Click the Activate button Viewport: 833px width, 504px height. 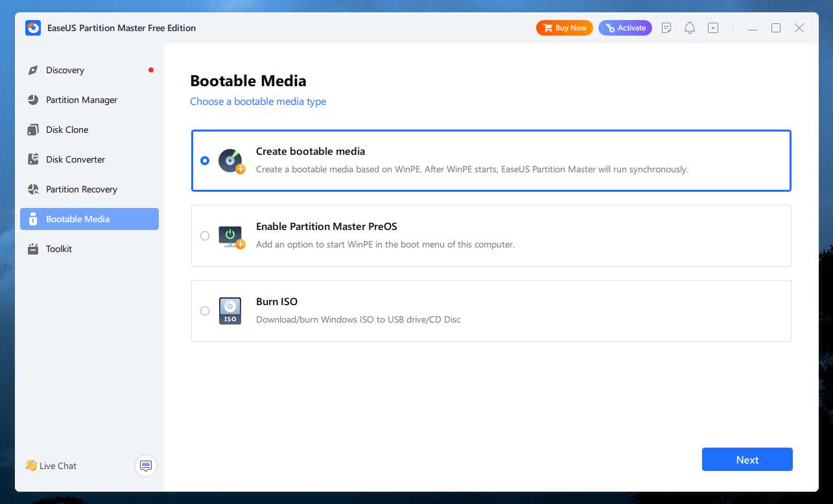[625, 28]
